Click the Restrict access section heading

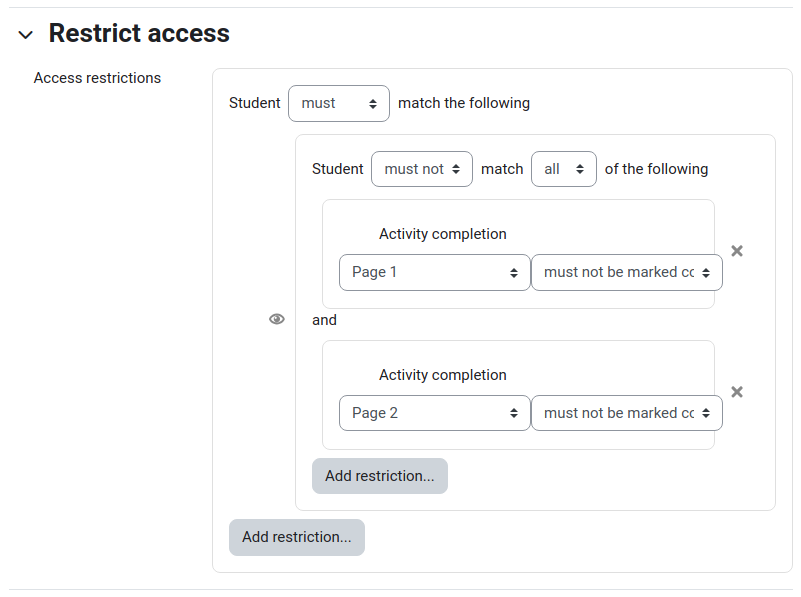pos(139,33)
